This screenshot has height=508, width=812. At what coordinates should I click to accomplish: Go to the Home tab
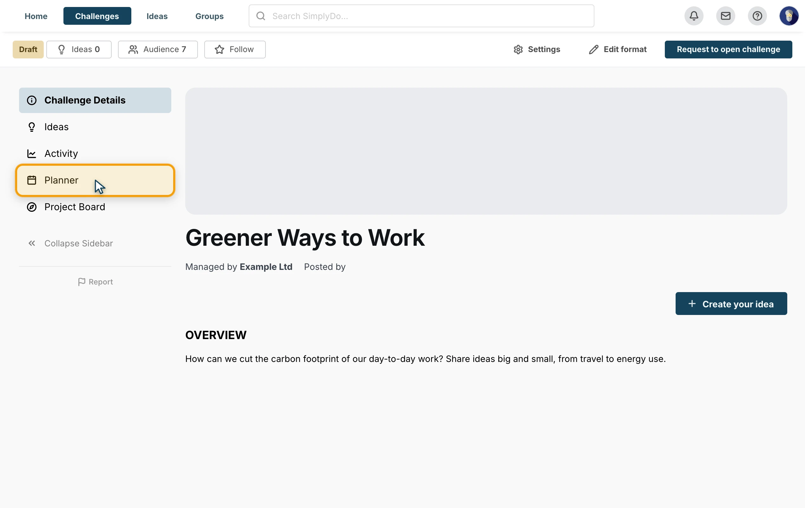coord(36,16)
